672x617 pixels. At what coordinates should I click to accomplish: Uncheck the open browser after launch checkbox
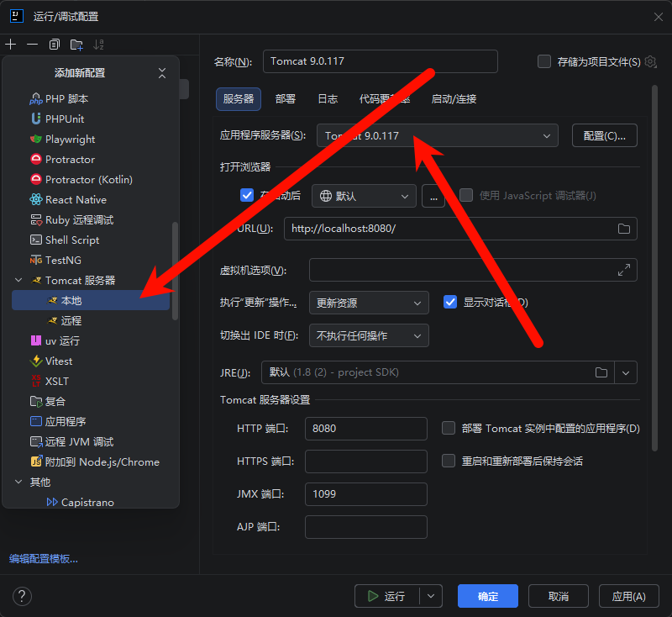[x=247, y=196]
